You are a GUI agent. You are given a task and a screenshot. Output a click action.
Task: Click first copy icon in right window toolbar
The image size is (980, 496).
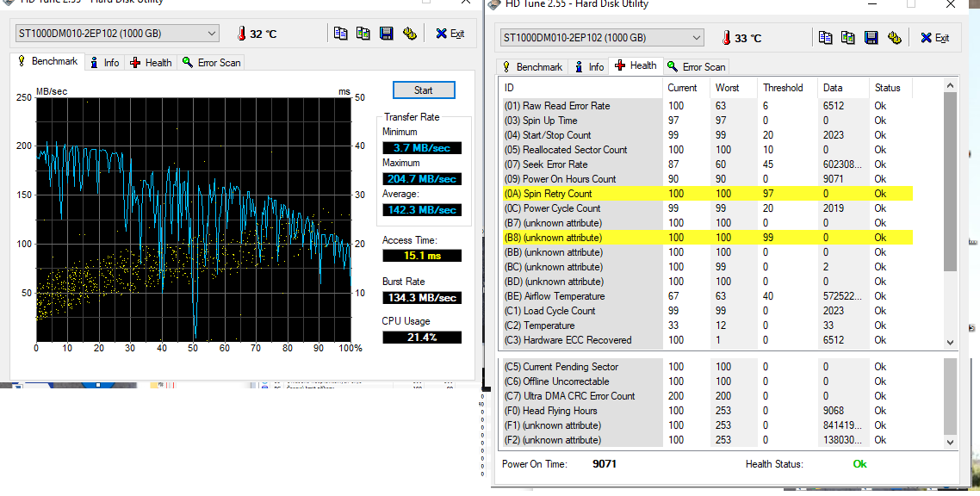[826, 38]
